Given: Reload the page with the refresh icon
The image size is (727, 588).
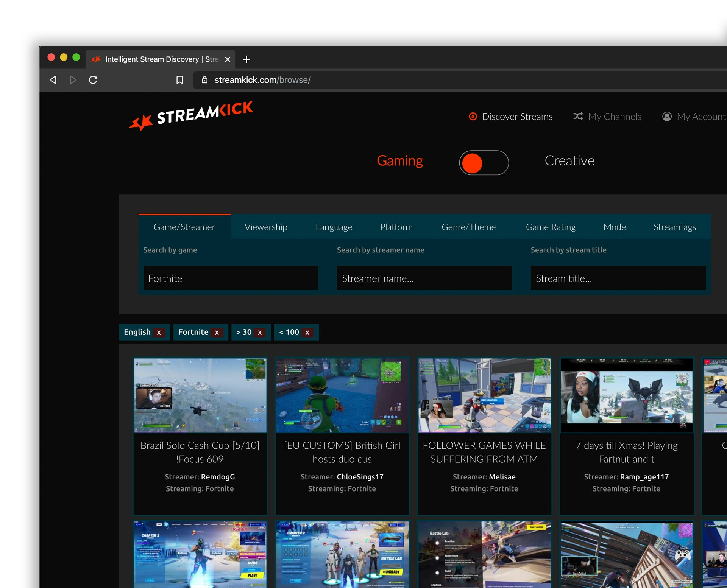Looking at the screenshot, I should (93, 80).
